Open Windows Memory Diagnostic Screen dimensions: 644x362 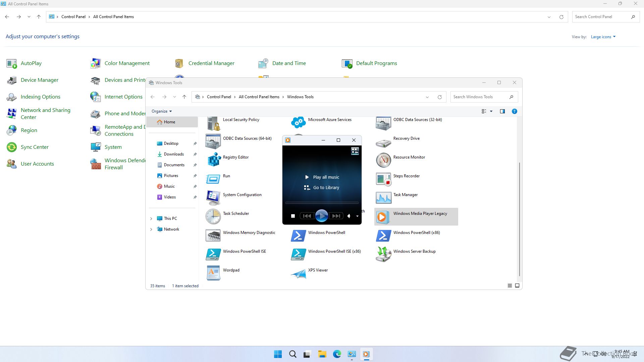pyautogui.click(x=240, y=235)
